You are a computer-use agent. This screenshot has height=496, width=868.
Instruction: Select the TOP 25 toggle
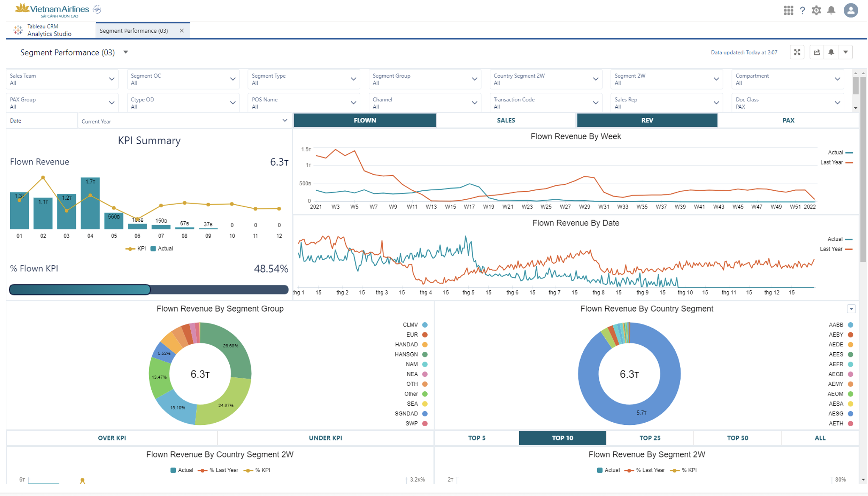point(650,438)
